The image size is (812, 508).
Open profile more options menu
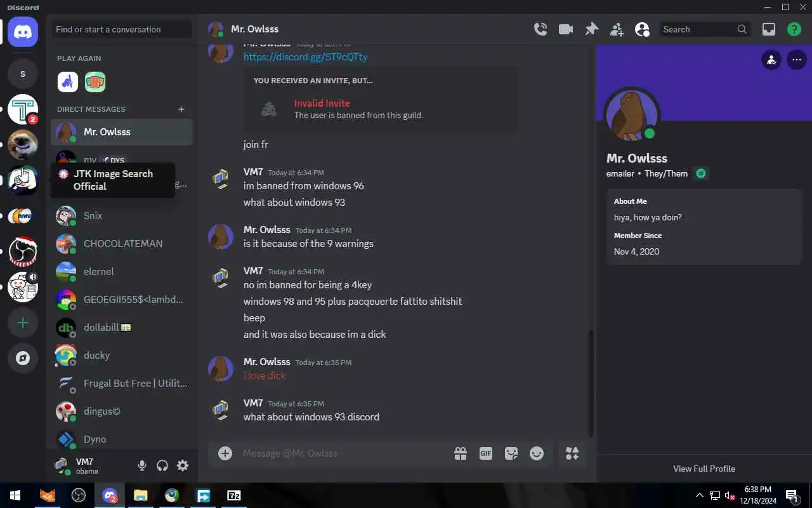click(x=797, y=60)
